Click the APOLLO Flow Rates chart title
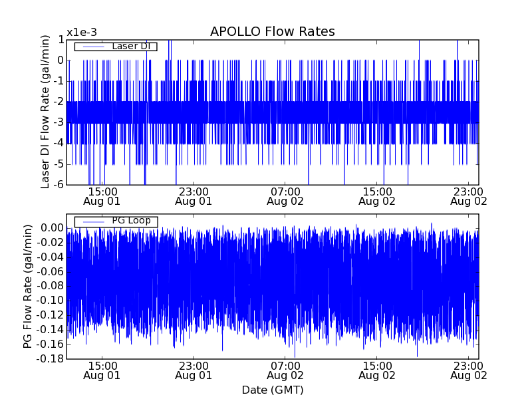This screenshot has width=532, height=399. (272, 32)
